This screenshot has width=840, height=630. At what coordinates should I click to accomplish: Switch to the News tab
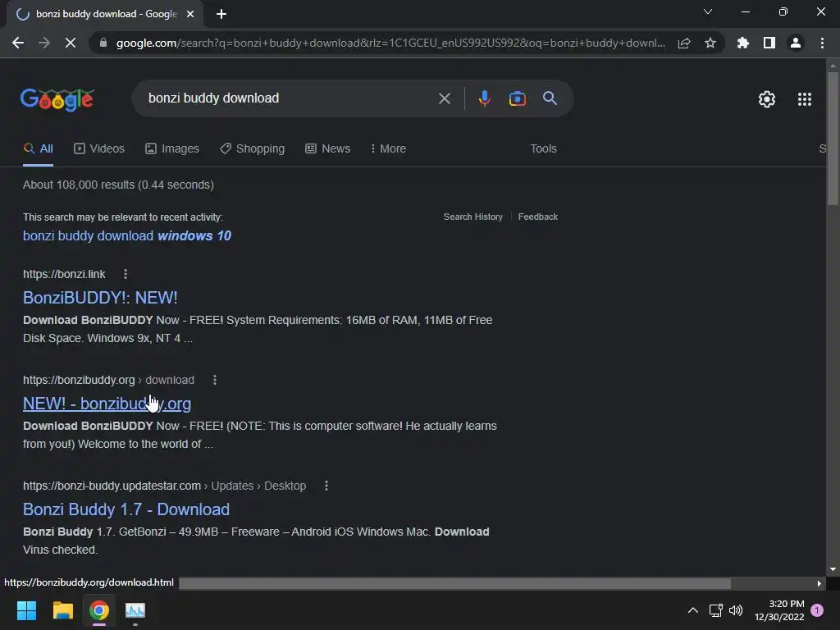pyautogui.click(x=328, y=149)
